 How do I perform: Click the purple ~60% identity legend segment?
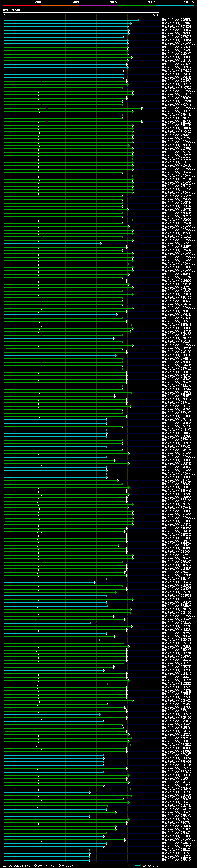98,6
